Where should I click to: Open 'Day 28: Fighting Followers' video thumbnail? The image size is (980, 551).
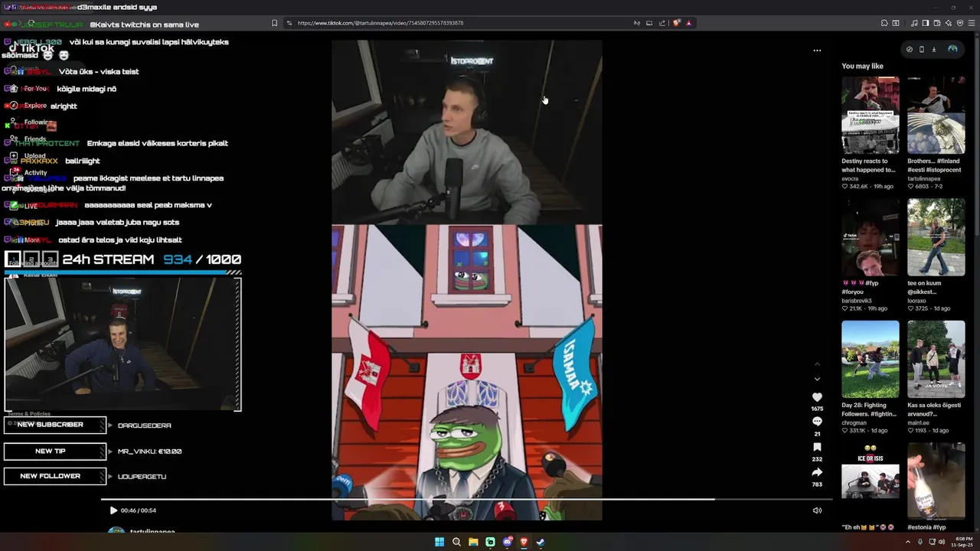[x=871, y=359]
